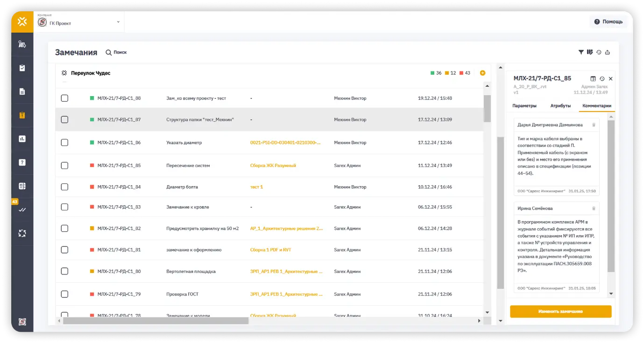Open the documents sidebar icon
The image size is (644, 343).
22,91
